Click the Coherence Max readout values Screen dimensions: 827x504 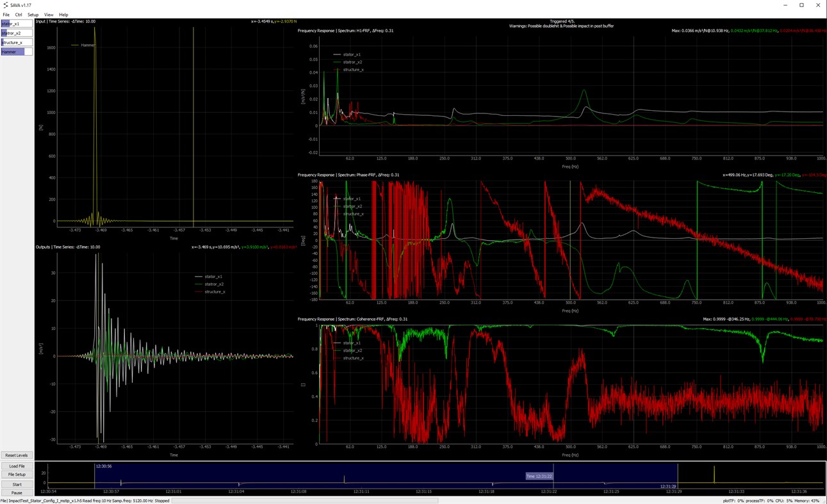(x=764, y=319)
